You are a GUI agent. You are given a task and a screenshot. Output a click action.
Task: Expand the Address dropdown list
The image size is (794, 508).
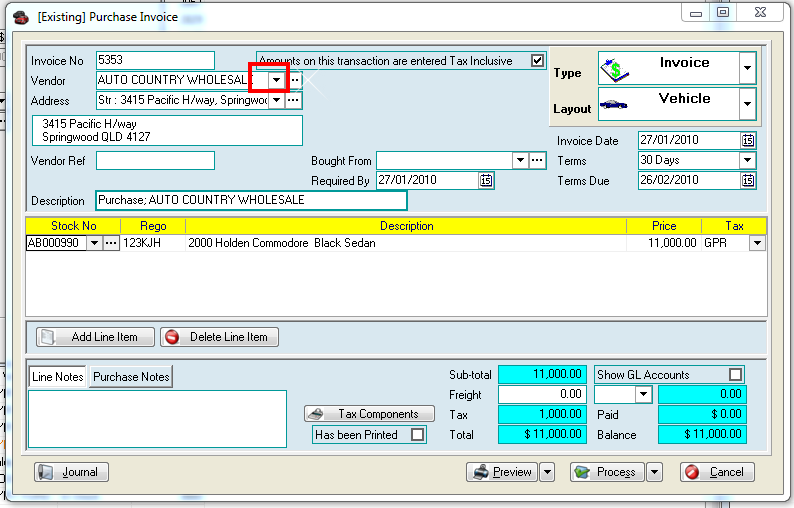point(276,100)
